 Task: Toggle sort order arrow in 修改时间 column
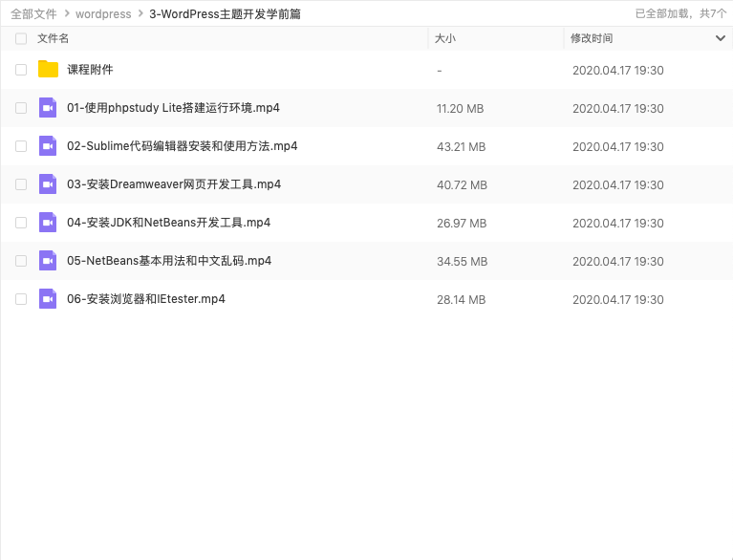(721, 38)
